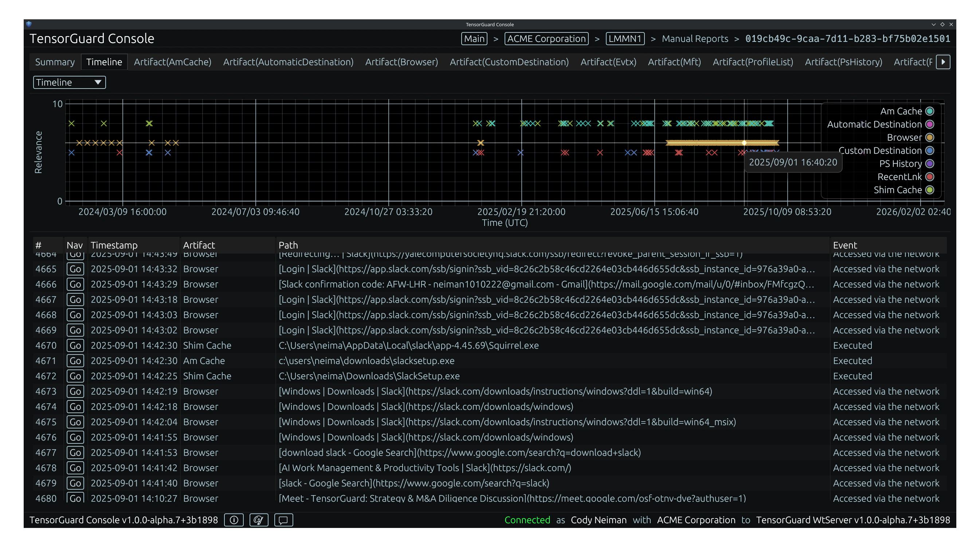Screen dimensions: 980x556
Task: Click the right arrow to reveal more artifact tabs
Action: point(943,62)
